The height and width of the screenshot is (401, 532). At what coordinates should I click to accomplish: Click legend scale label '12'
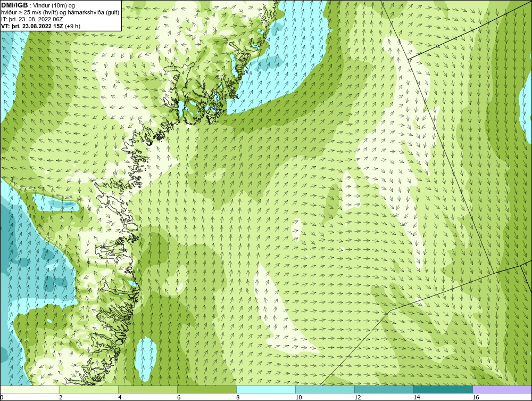click(358, 397)
